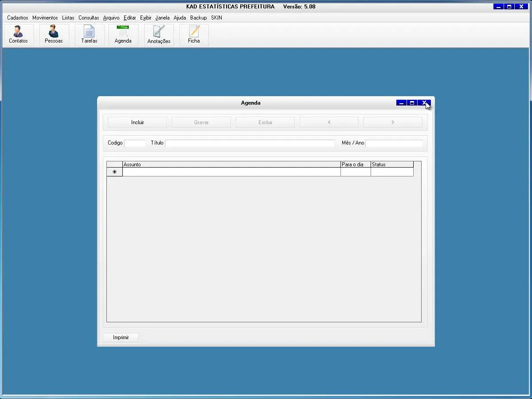Focus the Título input field
This screenshot has width=532, height=399.
(250, 143)
